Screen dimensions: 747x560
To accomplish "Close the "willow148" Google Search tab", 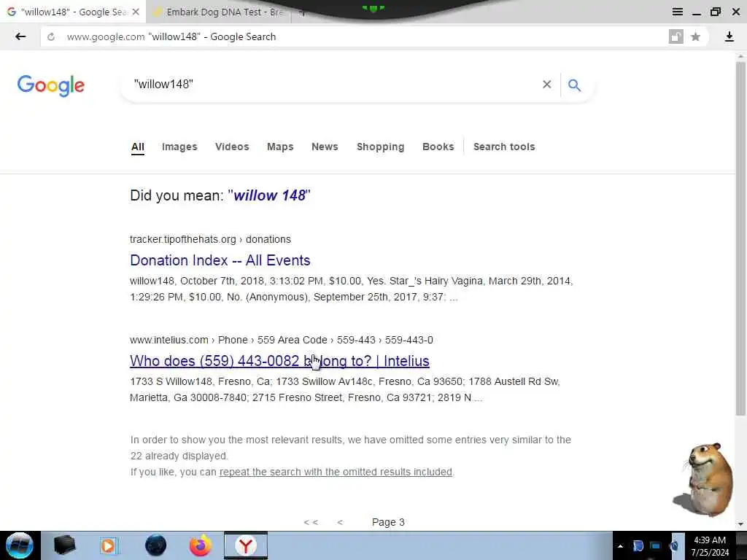I will coord(136,12).
